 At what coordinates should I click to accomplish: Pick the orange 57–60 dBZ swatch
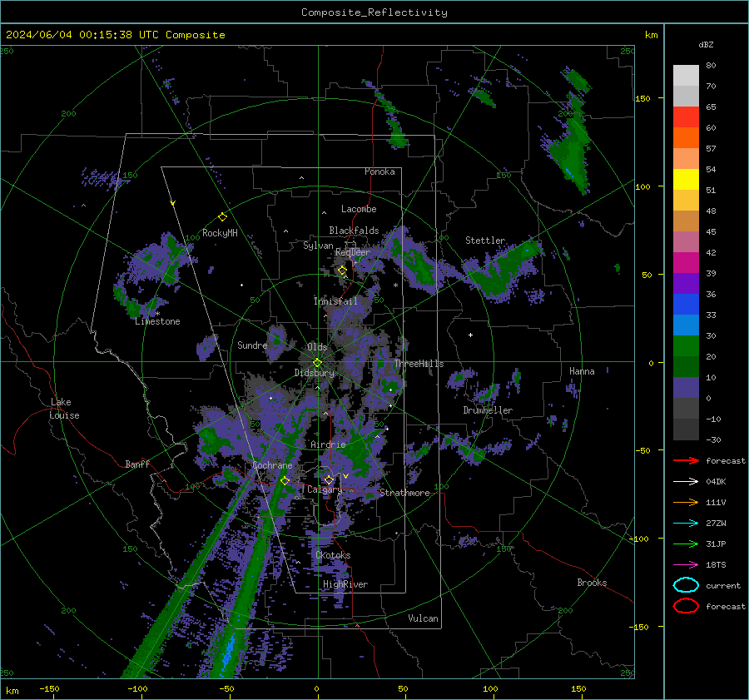(686, 138)
